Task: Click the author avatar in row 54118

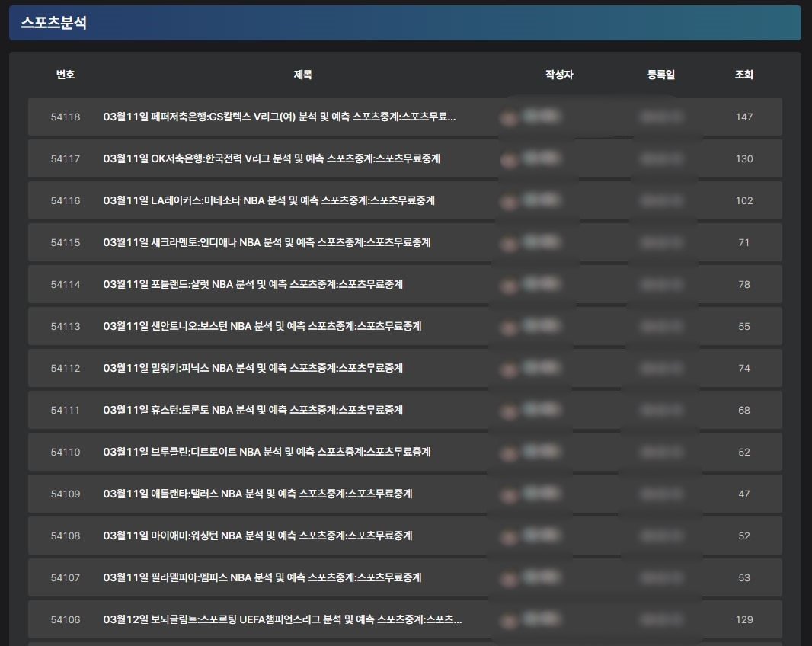Action: coord(509,117)
